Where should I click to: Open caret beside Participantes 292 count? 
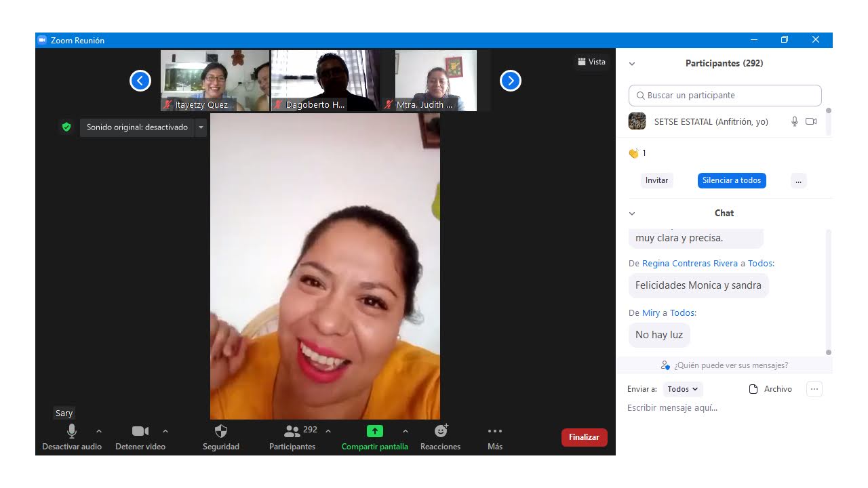tap(328, 431)
